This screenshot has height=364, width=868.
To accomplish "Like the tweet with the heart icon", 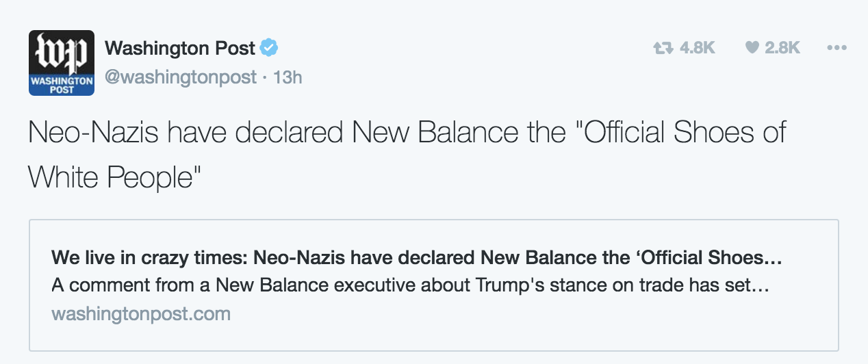I will [752, 48].
